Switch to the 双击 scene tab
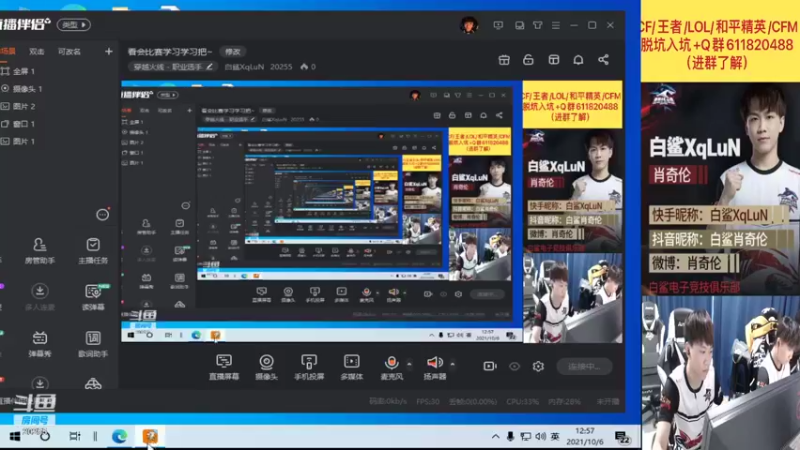The width and height of the screenshot is (800, 450). click(x=37, y=52)
